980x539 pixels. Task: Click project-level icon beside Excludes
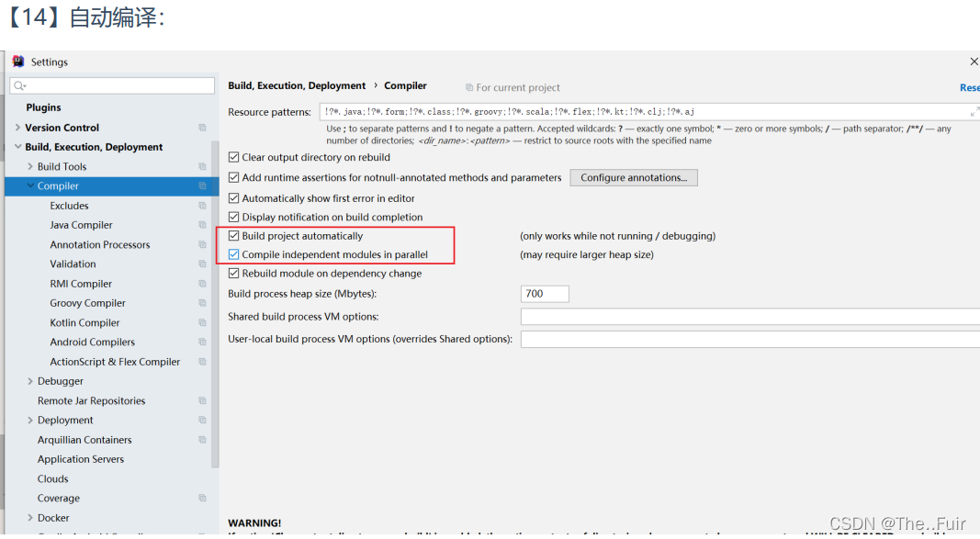point(202,206)
